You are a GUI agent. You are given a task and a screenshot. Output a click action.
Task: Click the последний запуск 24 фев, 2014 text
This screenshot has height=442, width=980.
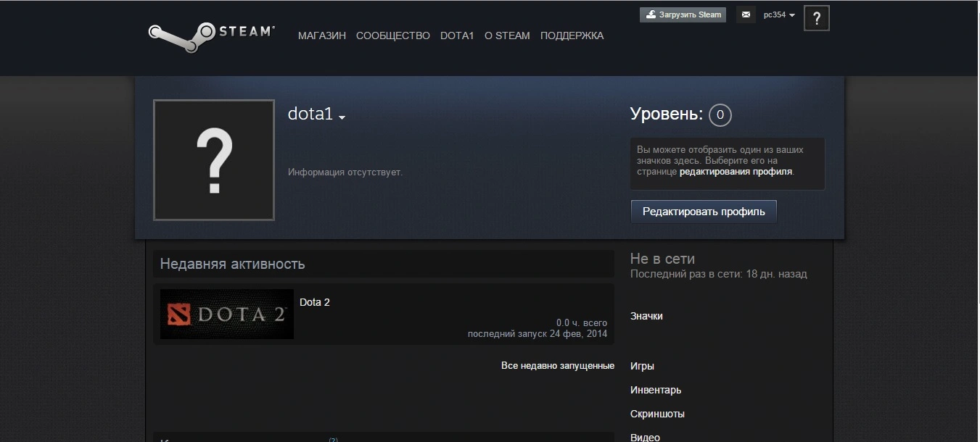coord(538,334)
